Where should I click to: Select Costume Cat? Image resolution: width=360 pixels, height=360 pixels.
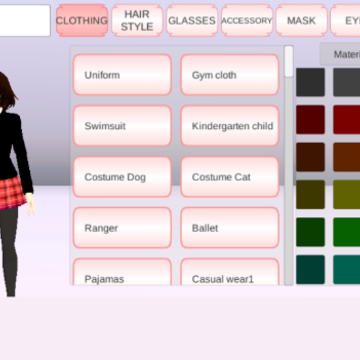[230, 177]
